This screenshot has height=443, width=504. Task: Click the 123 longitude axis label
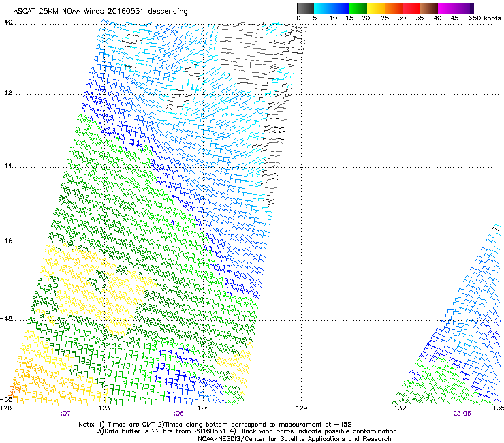tap(104, 408)
